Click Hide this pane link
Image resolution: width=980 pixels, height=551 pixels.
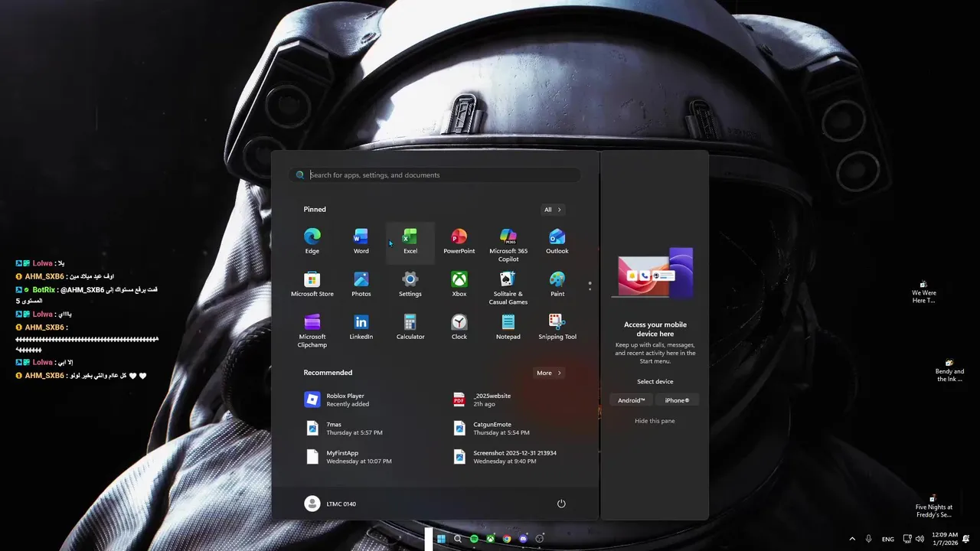[655, 421]
